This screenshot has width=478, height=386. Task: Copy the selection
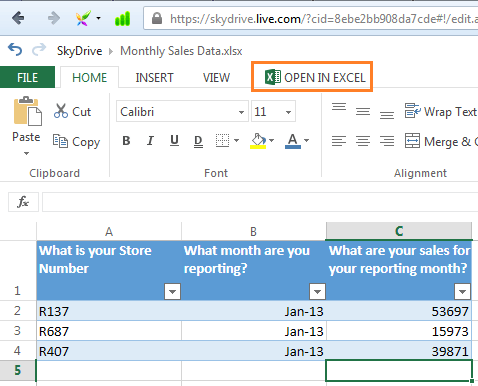tap(76, 142)
